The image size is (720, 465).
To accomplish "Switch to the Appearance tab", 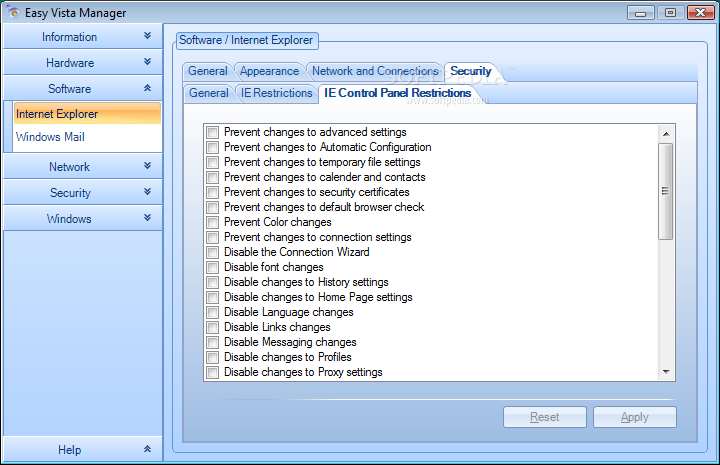I will 270,71.
